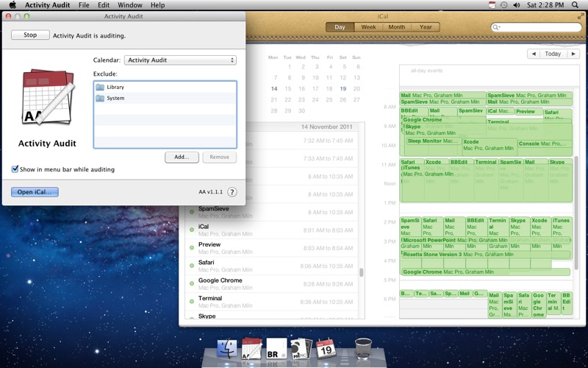Screen dimensions: 588x368
Task: Click the Google Chrome event near 5 PM
Action: coord(486,272)
